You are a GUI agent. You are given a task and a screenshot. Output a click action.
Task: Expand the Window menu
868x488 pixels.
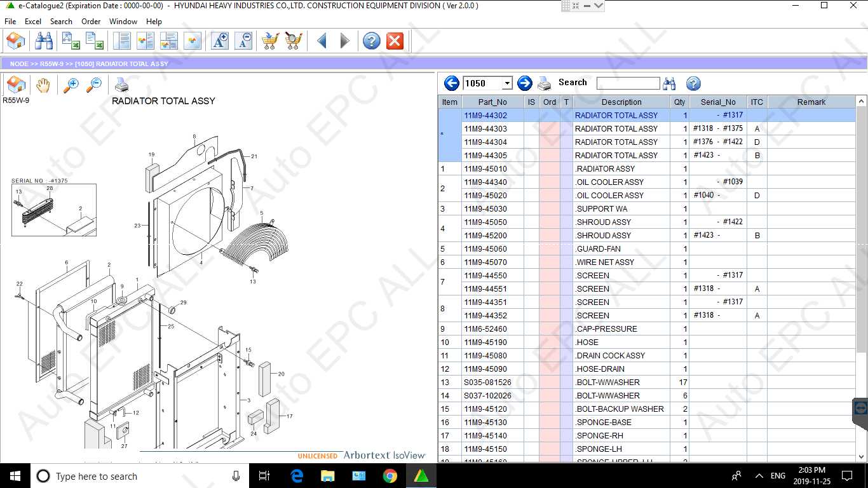pyautogui.click(x=123, y=21)
